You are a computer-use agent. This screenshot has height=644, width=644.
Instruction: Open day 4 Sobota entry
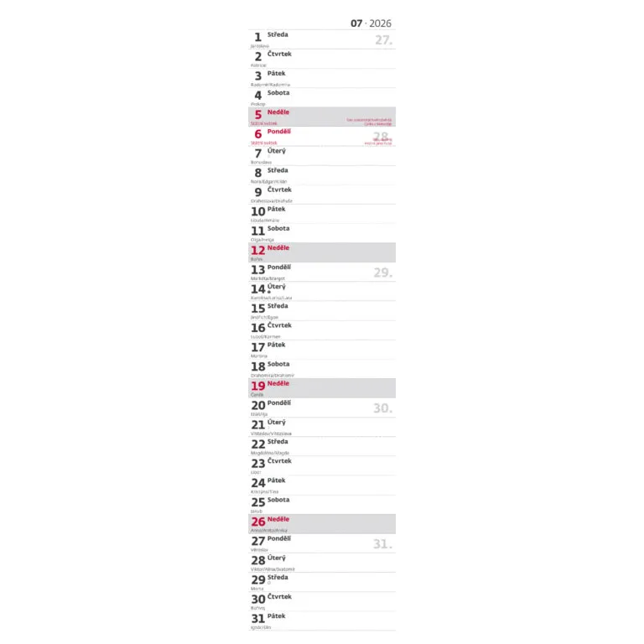270,94
